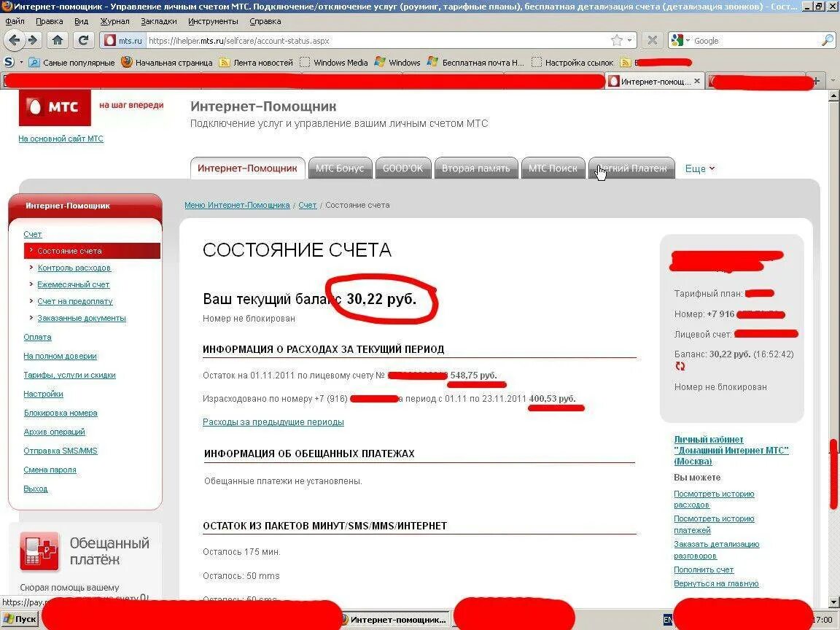
Task: Open Отправка SMS/MMS sidebar link
Action: click(x=61, y=451)
